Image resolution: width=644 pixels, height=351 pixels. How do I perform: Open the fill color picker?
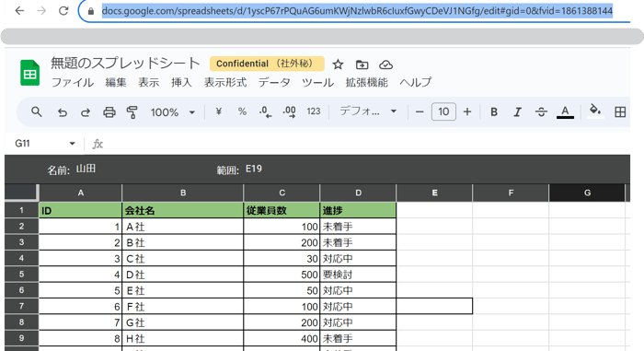point(595,111)
